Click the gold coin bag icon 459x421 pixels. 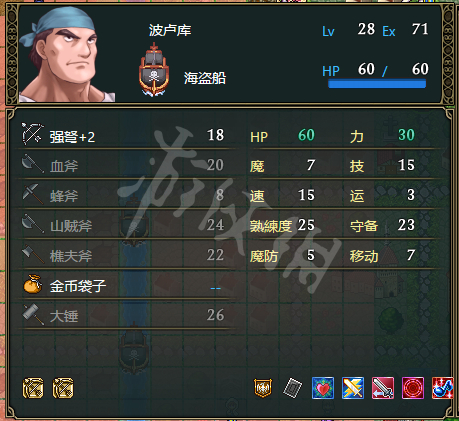coord(33,284)
